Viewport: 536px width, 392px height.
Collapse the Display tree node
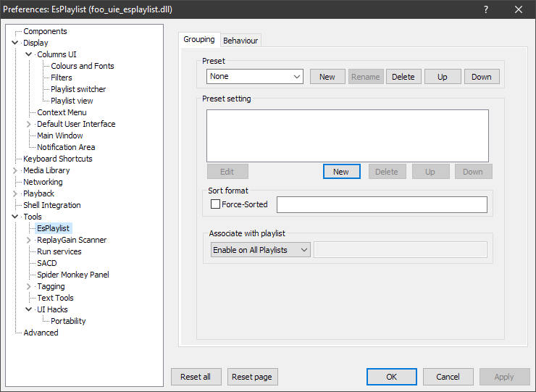(x=14, y=43)
